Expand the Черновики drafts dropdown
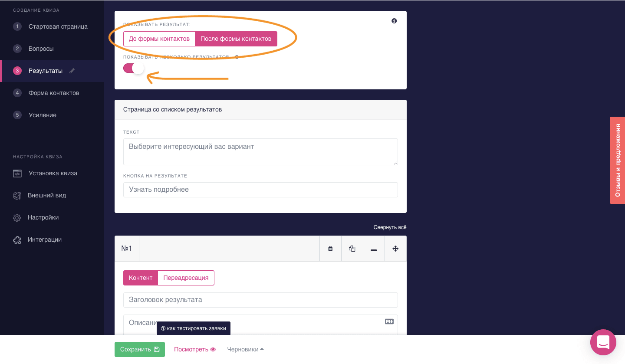The image size is (625, 364). coord(245,349)
